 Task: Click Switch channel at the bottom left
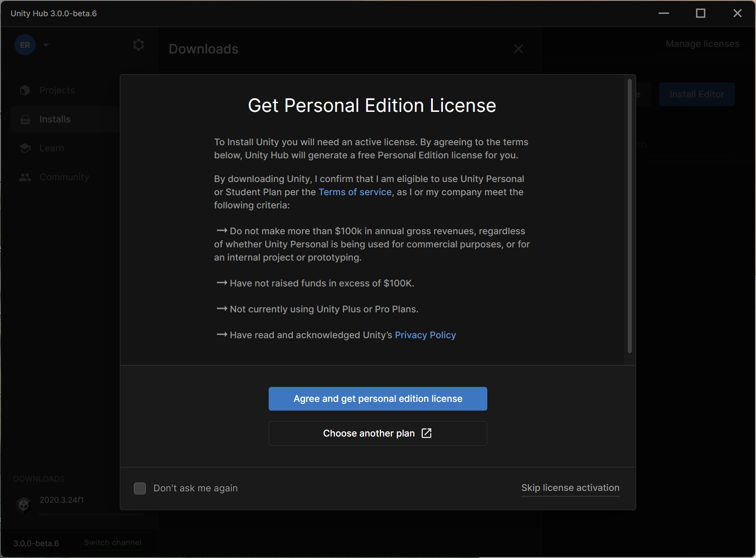pyautogui.click(x=113, y=543)
